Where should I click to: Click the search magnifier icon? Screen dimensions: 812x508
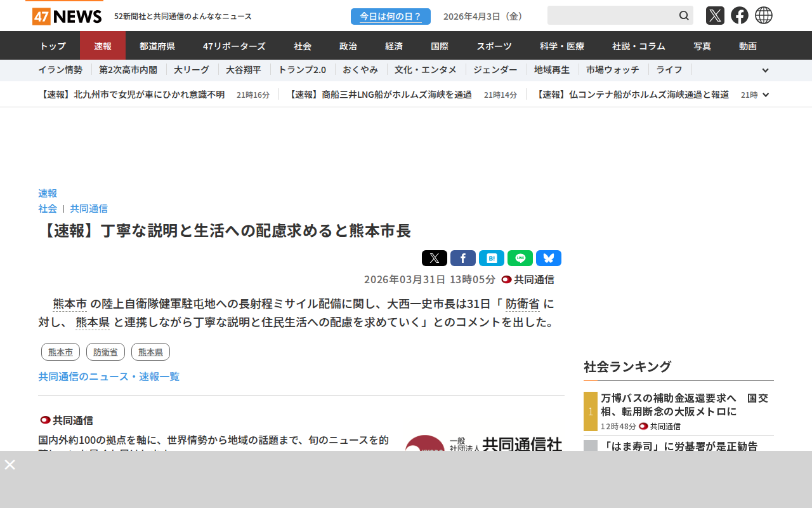[x=684, y=15]
